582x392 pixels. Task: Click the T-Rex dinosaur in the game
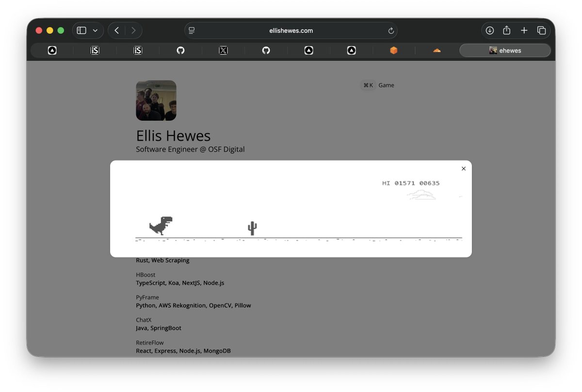point(161,226)
